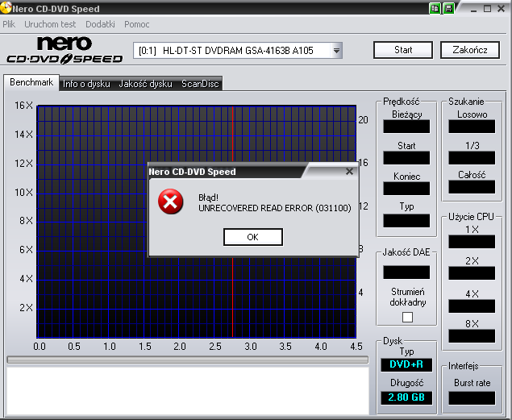Screen dimensions: 512x420
Task: Click the copy-to-clipboard icon in title bar
Action: point(435,9)
